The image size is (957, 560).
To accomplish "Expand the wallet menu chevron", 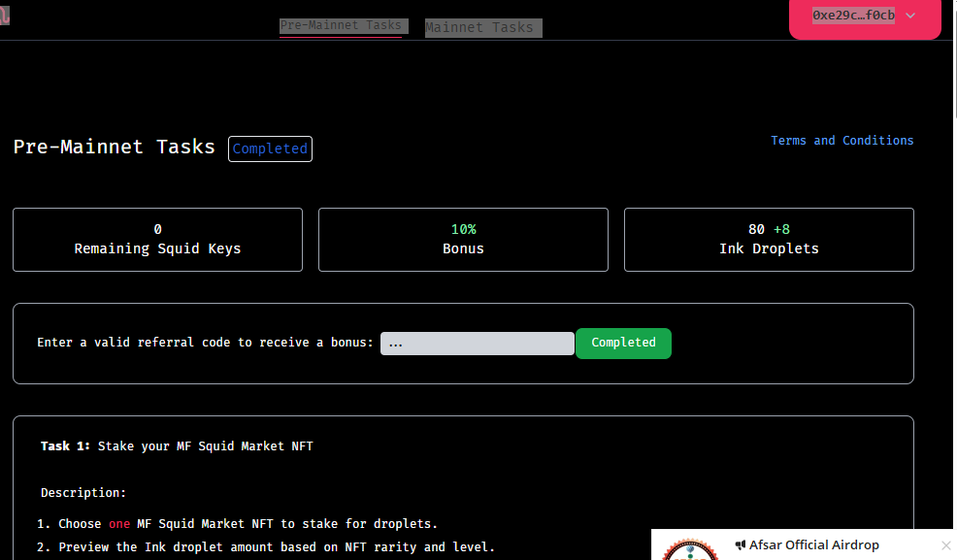I will (910, 16).
